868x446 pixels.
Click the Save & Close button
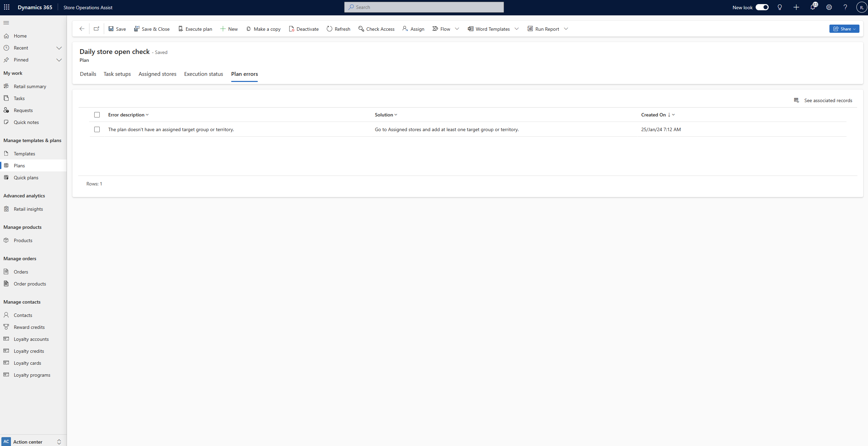click(151, 28)
